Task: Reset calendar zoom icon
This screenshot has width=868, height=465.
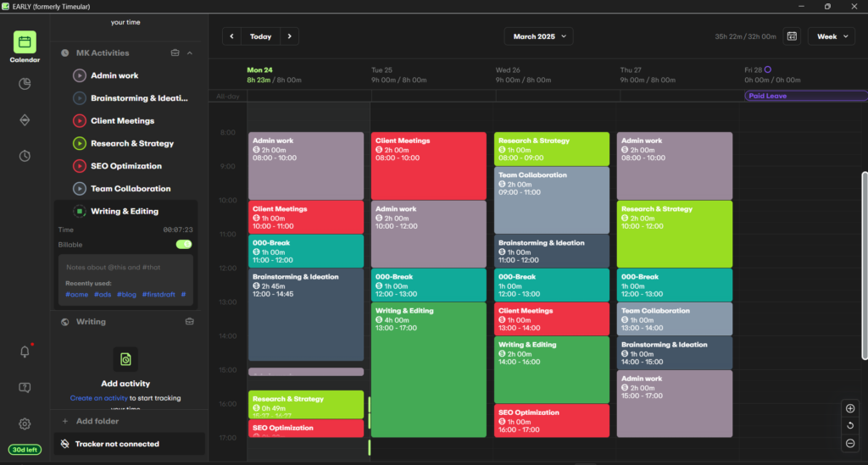Action: click(x=850, y=426)
